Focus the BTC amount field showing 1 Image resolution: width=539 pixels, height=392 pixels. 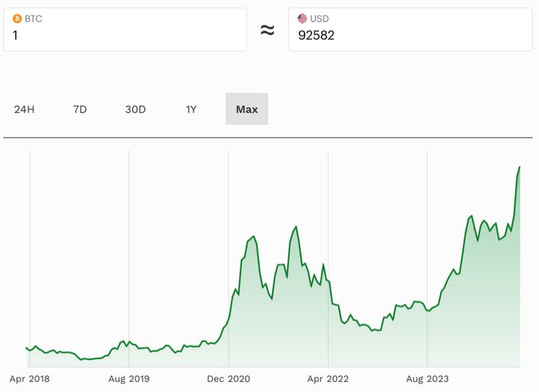point(125,35)
